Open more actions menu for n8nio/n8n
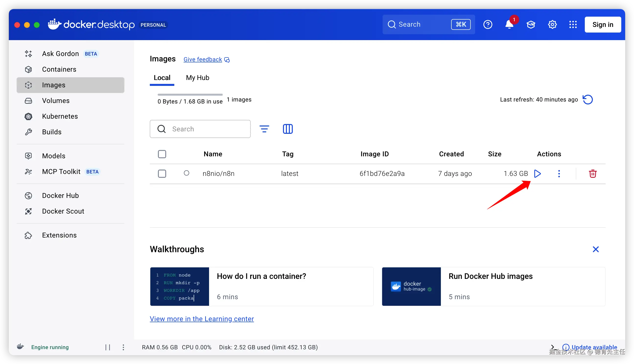 (559, 173)
